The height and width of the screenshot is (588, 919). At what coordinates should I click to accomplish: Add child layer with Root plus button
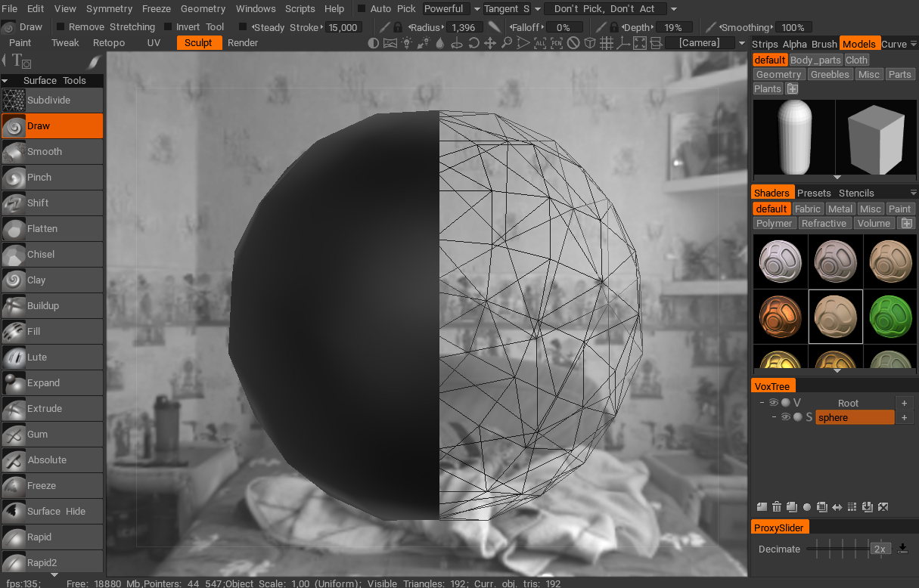[903, 403]
